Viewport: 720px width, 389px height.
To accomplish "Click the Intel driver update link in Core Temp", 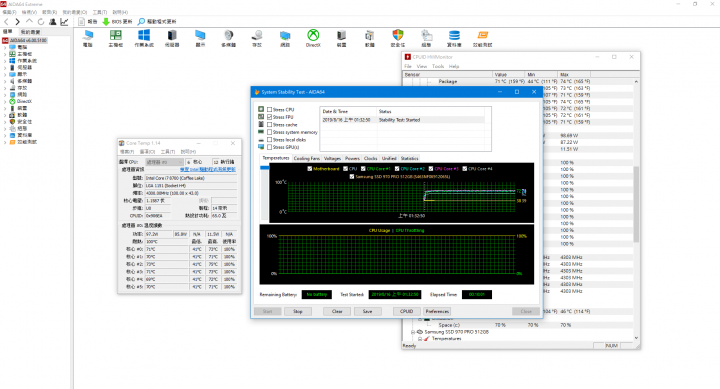I will point(208,170).
